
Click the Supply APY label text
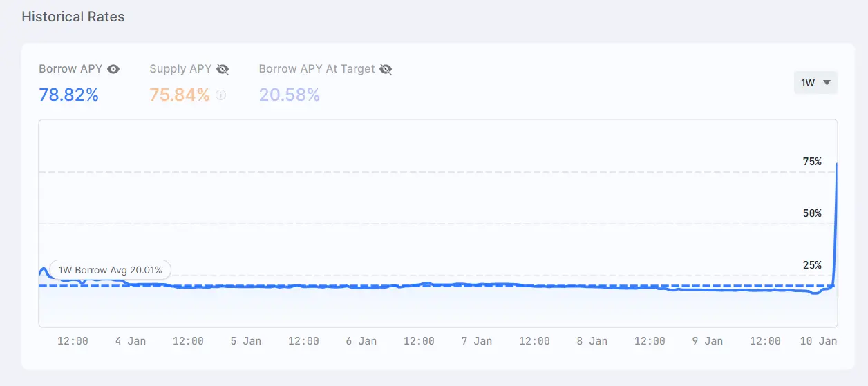(180, 69)
